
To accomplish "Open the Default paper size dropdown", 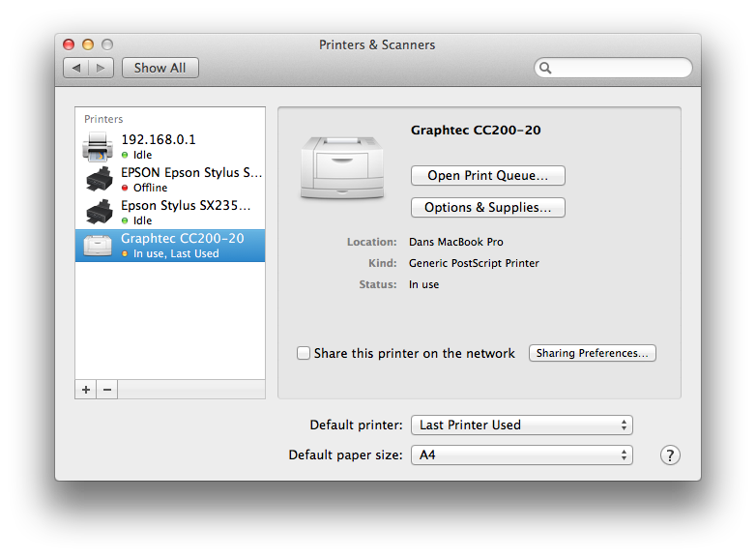I will (x=522, y=454).
